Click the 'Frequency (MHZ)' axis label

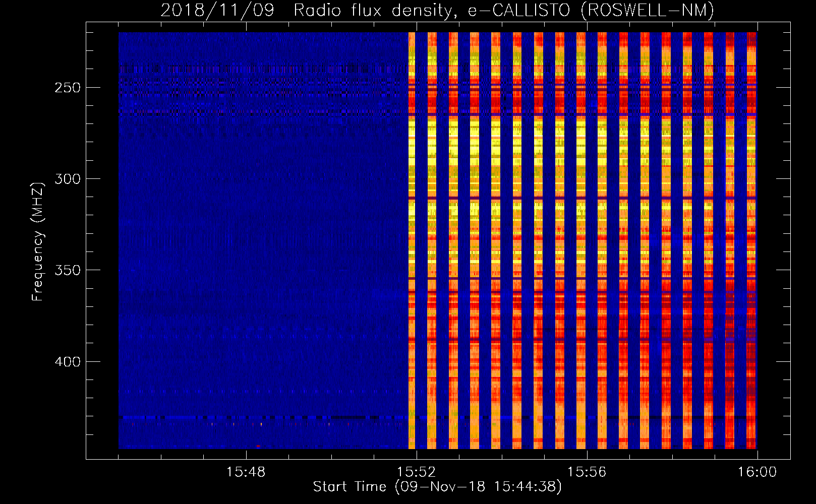(x=38, y=242)
